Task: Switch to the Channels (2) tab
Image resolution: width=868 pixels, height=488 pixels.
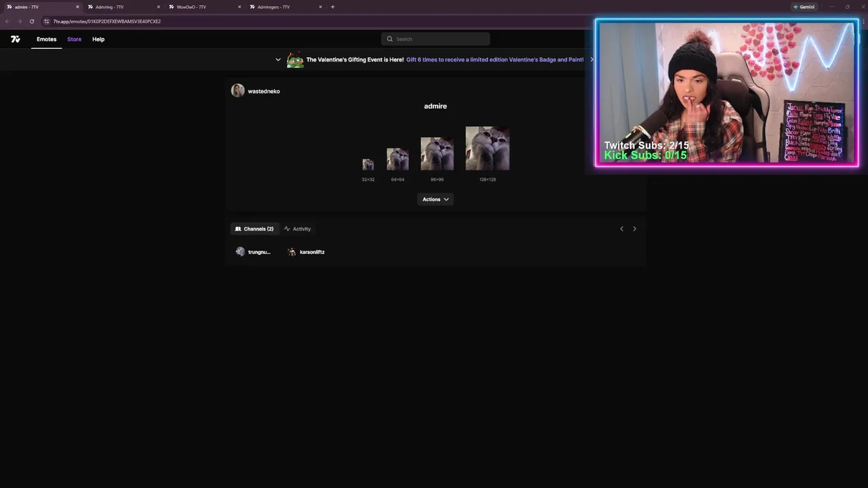Action: 254,229
